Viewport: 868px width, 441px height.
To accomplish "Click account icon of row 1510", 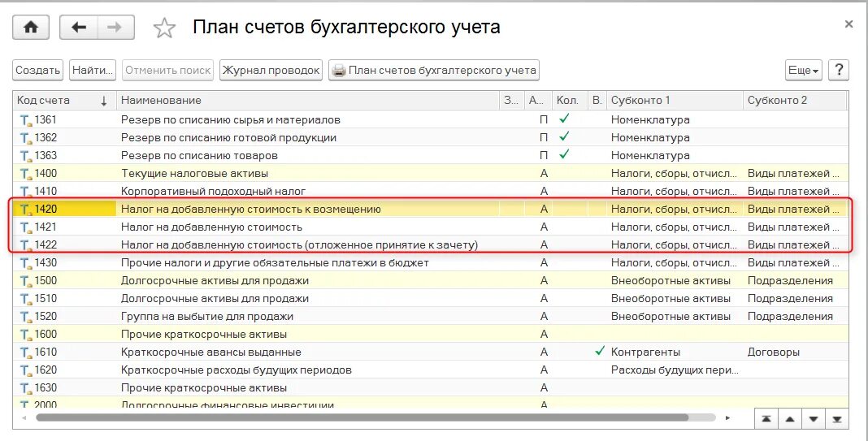I will click(25, 298).
